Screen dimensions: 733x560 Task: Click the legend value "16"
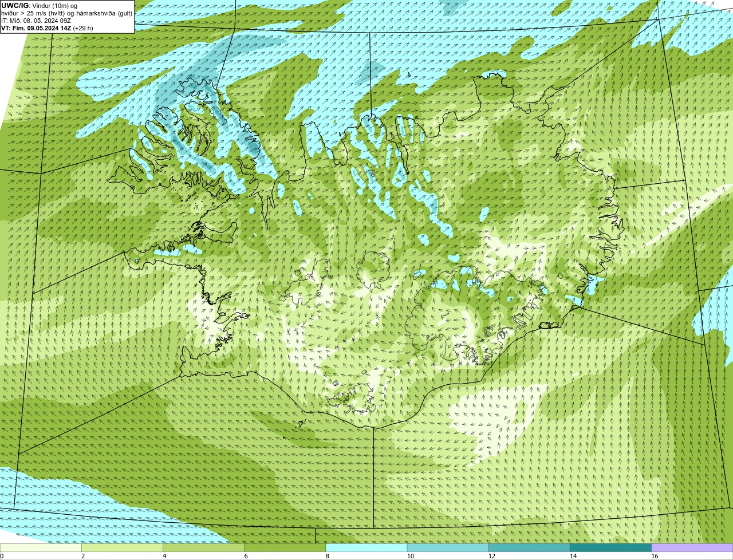tap(655, 556)
